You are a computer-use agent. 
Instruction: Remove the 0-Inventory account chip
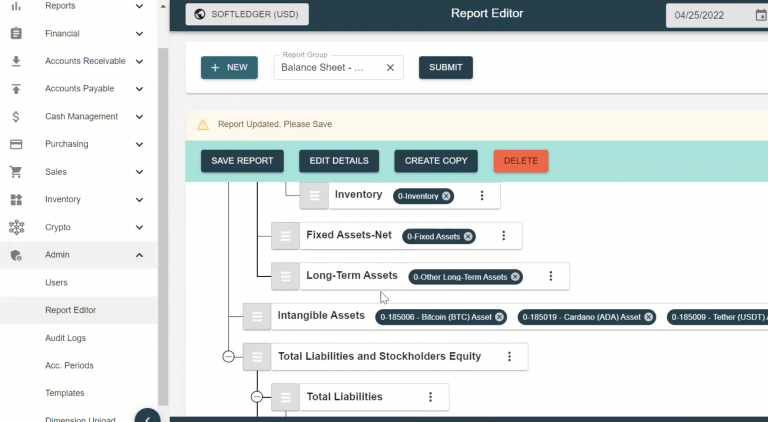click(x=446, y=196)
